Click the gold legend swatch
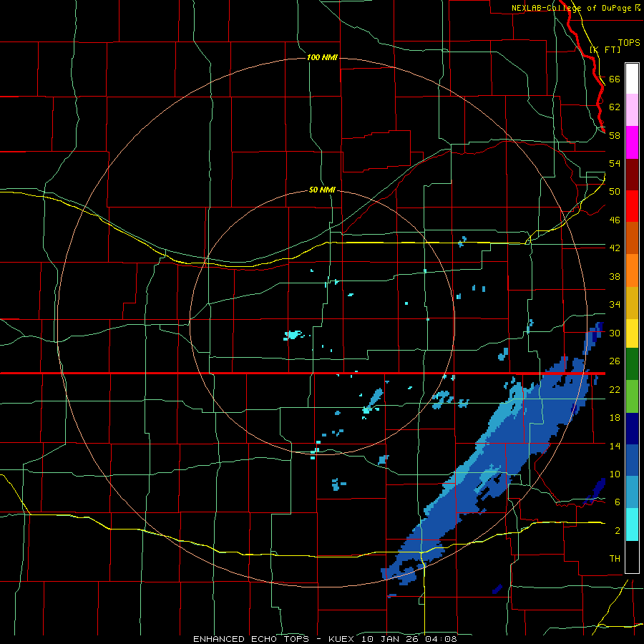 pyautogui.click(x=632, y=303)
